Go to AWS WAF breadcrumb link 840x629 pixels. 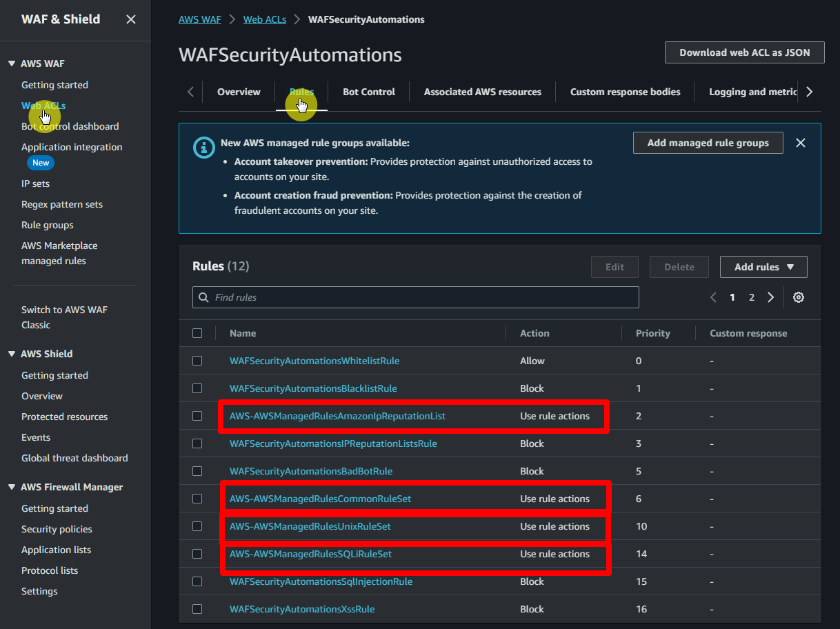(200, 19)
